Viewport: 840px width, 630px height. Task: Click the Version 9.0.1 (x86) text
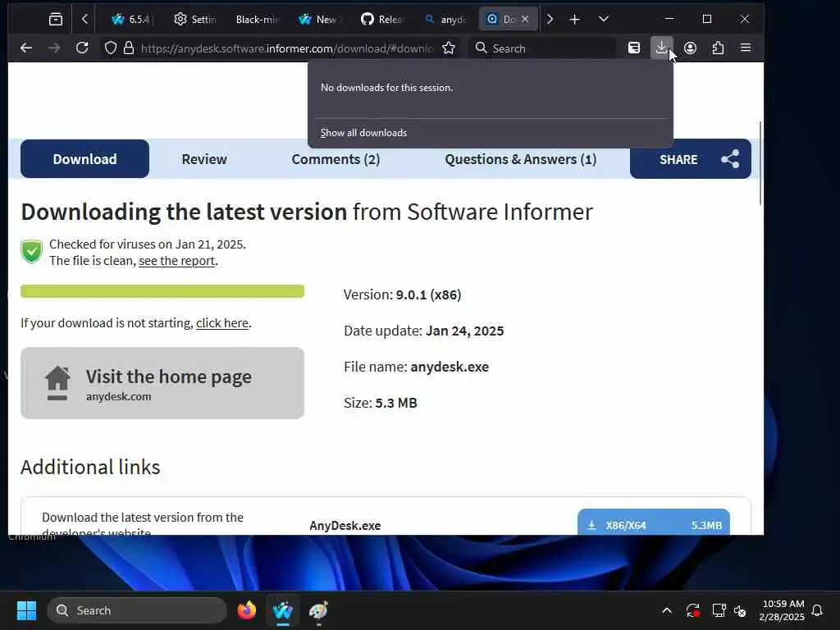point(402,294)
